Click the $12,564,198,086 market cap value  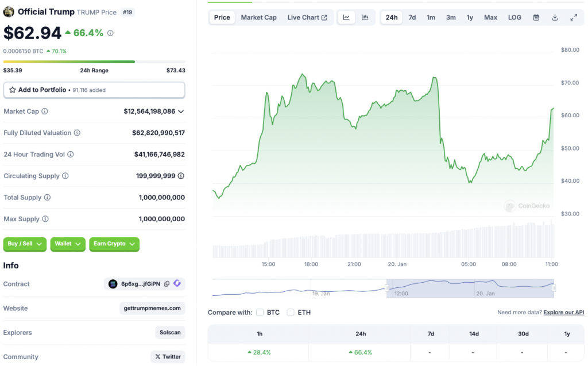pyautogui.click(x=149, y=111)
